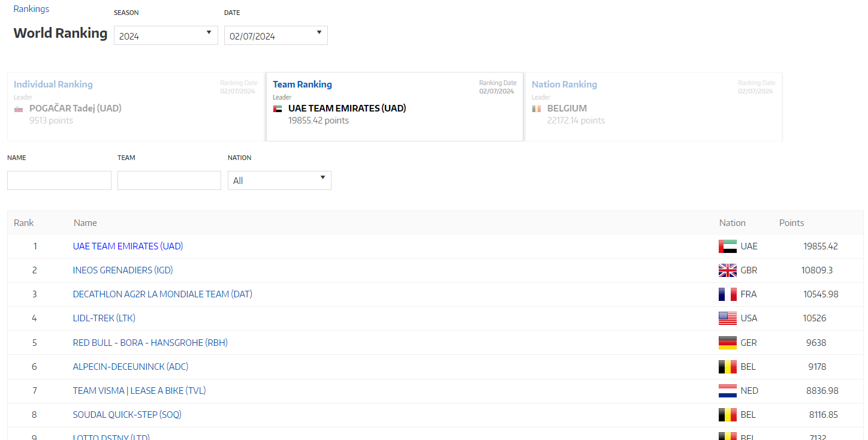Switch to the Nation Ranking tab

click(653, 107)
